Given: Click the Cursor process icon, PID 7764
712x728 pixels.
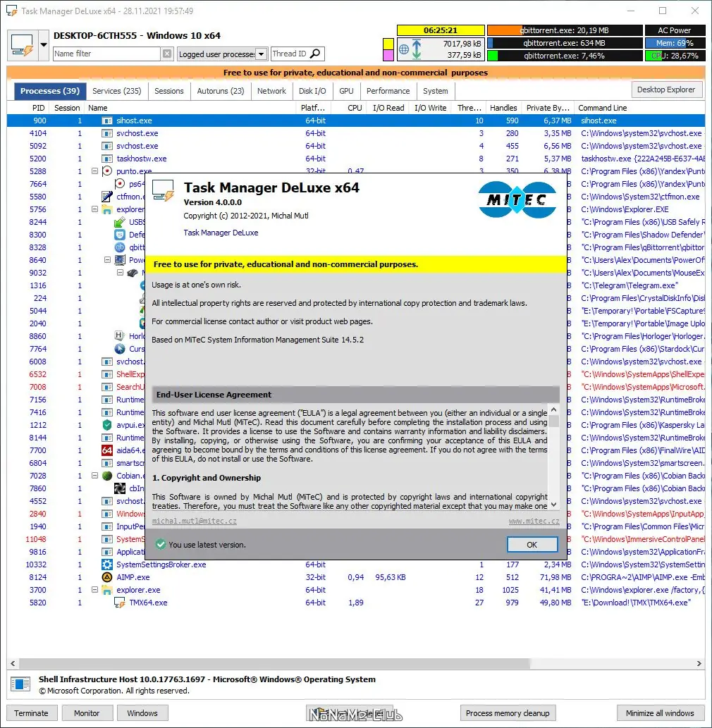Looking at the screenshot, I should pos(120,349).
